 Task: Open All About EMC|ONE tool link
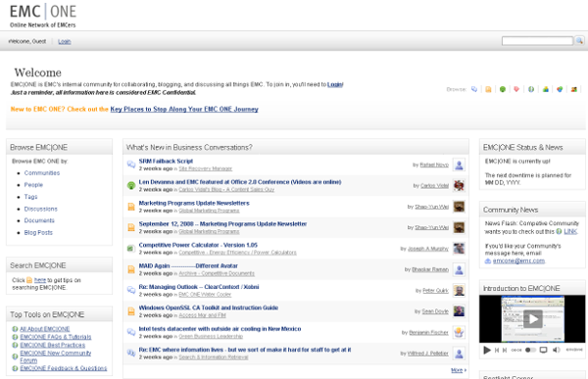coord(45,329)
